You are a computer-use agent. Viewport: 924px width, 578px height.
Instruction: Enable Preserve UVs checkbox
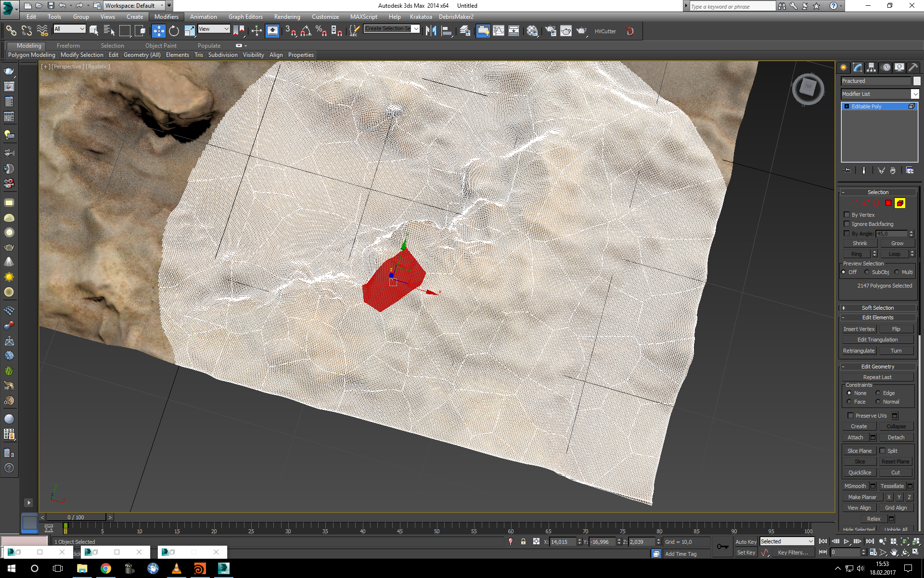point(850,415)
